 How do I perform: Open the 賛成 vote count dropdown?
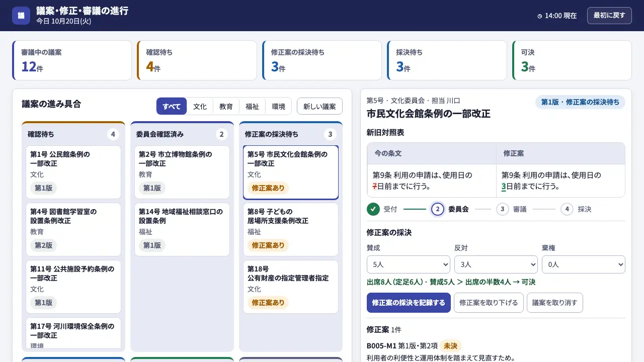click(409, 264)
